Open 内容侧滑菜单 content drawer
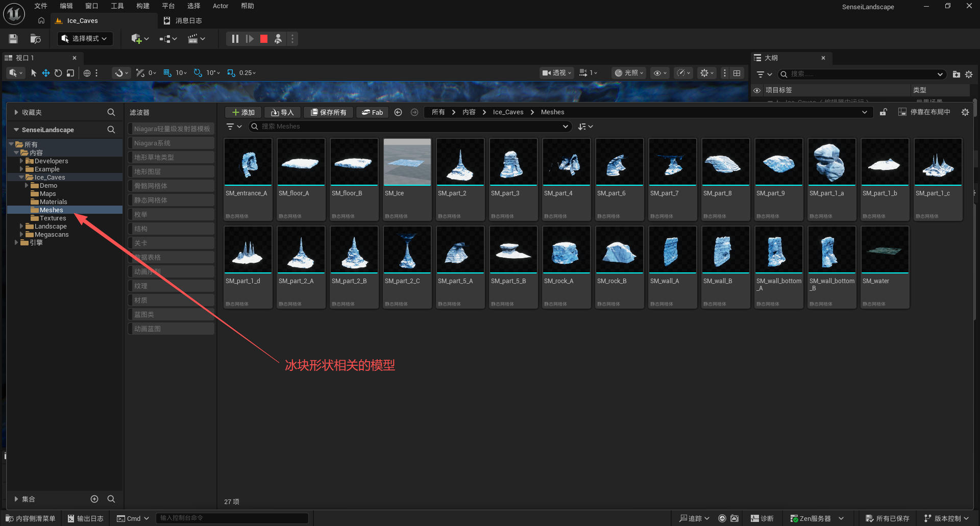 point(30,518)
